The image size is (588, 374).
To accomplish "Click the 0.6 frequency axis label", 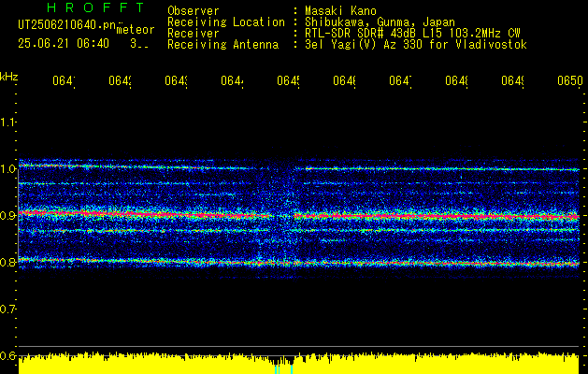I will tap(7, 355).
